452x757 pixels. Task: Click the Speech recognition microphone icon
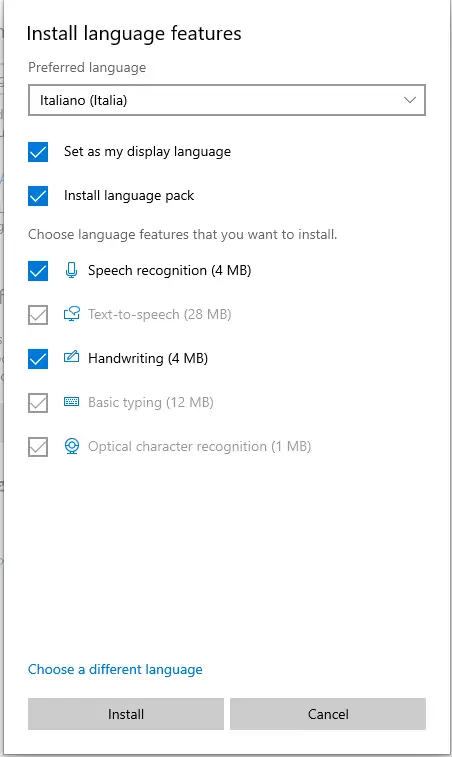tap(71, 270)
